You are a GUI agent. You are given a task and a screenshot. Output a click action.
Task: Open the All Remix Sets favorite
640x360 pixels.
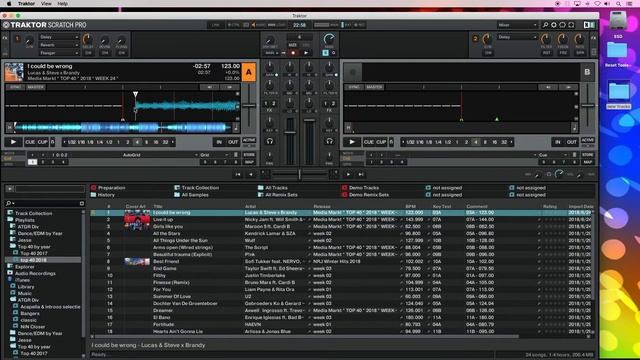278,195
